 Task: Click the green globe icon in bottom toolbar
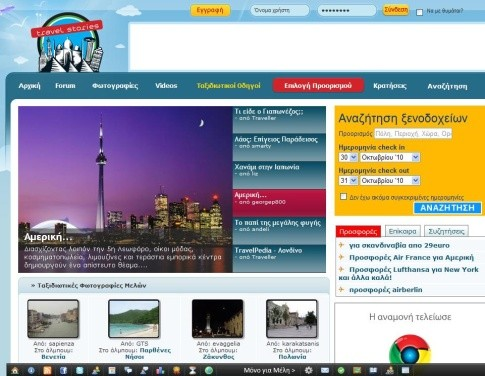coord(209,370)
